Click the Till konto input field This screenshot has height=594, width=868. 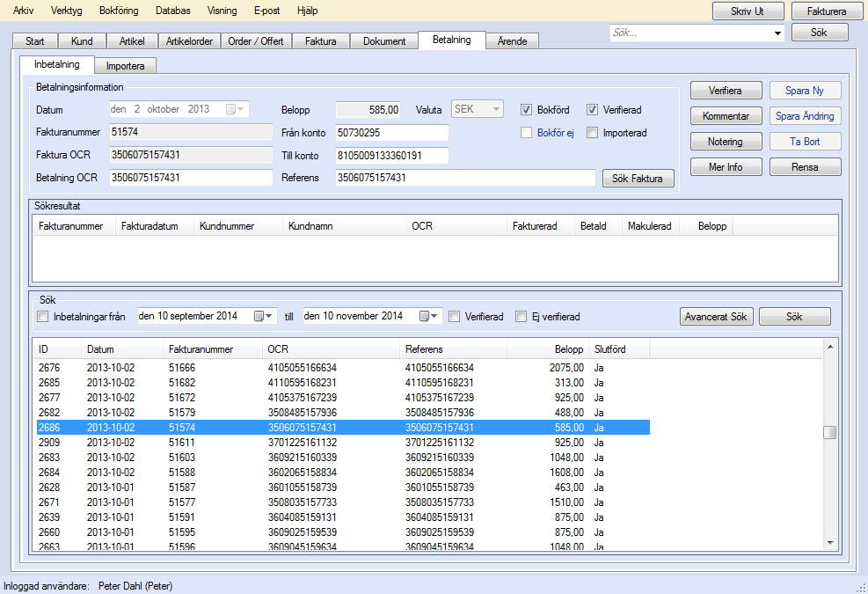pyautogui.click(x=392, y=156)
